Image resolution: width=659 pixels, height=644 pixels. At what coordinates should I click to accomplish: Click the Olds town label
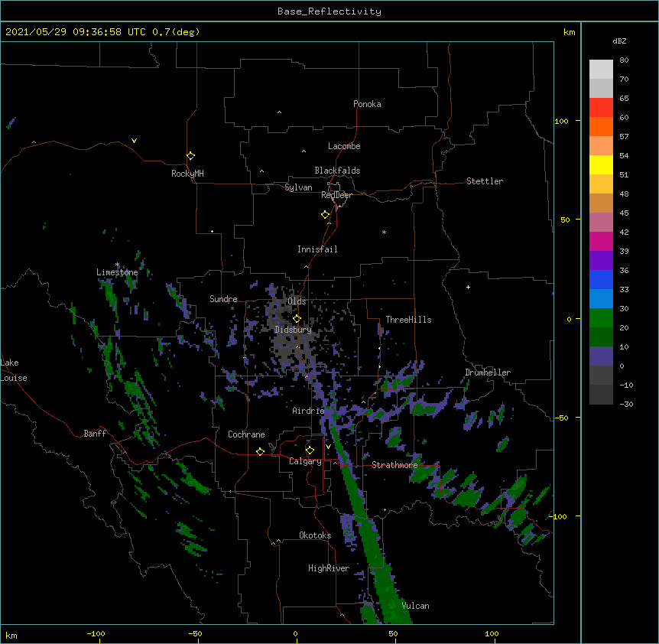pyautogui.click(x=297, y=301)
